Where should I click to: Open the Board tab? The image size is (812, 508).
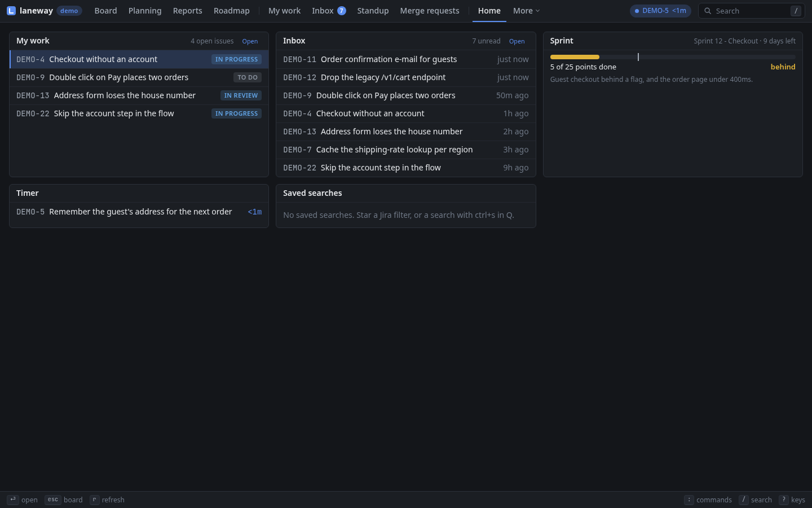(105, 11)
